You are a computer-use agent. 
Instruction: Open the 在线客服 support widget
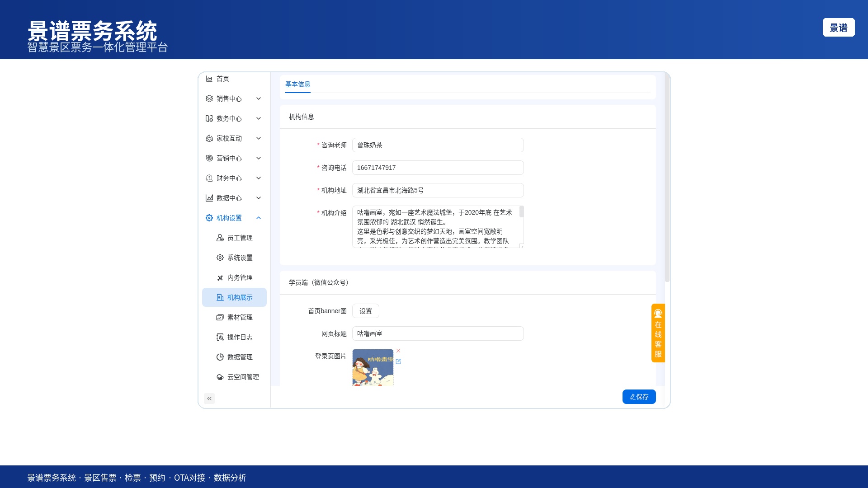point(658,333)
